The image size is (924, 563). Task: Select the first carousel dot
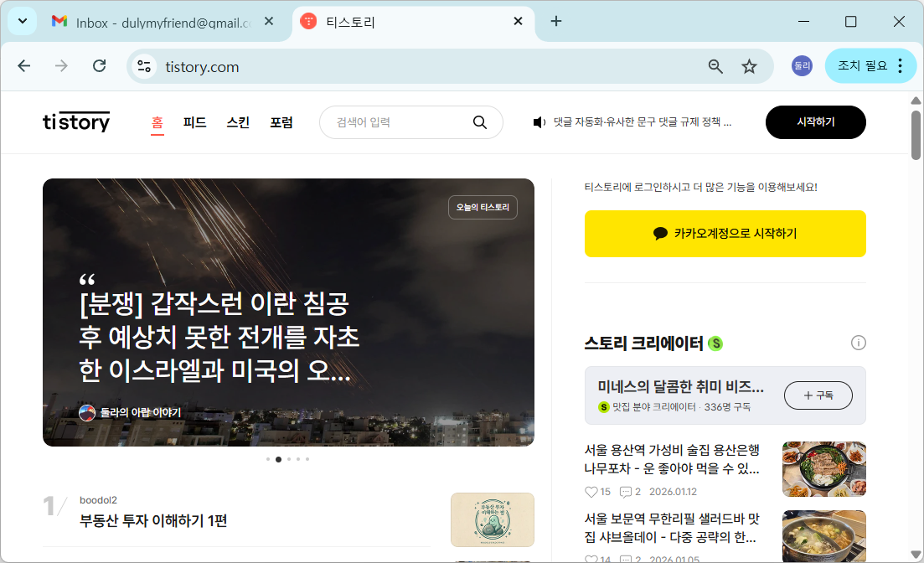pos(268,459)
